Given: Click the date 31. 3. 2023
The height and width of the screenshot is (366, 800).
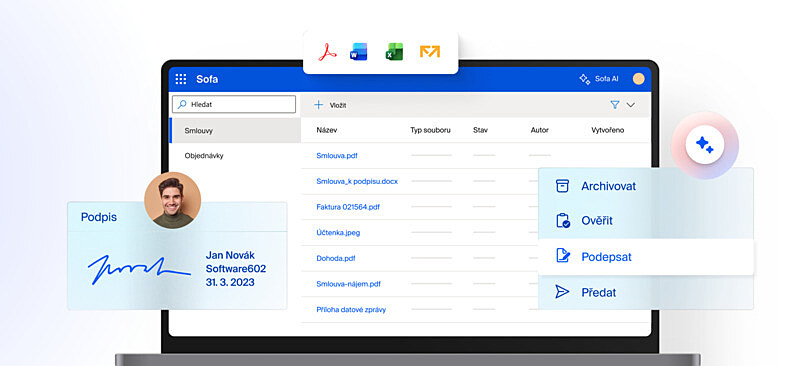Looking at the screenshot, I should pyautogui.click(x=230, y=282).
